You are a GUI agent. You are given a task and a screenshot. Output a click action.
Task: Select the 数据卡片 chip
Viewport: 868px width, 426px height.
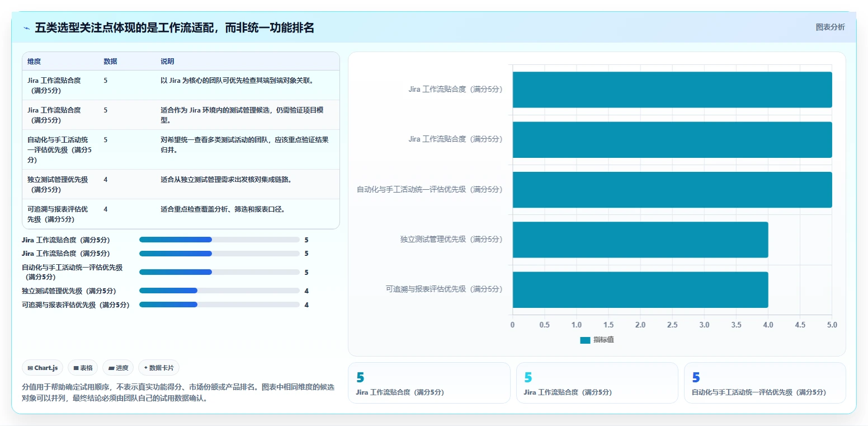(159, 368)
